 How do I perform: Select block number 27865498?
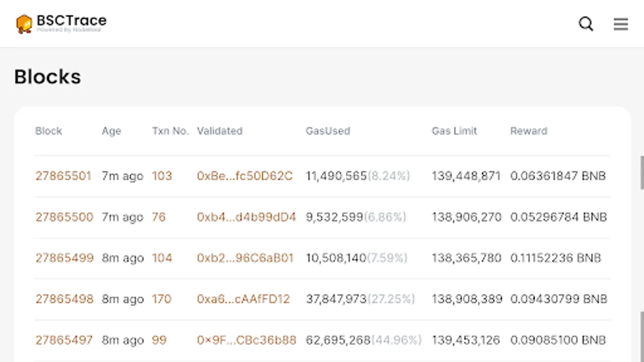click(x=64, y=299)
